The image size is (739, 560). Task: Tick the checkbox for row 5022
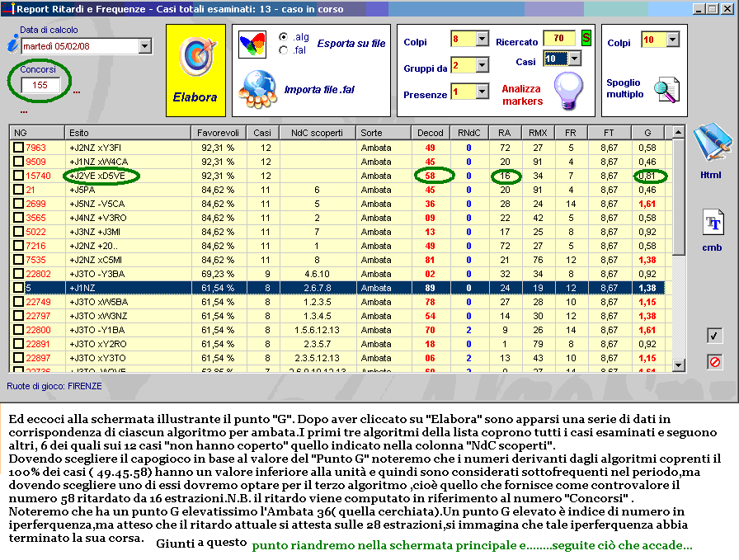click(18, 232)
